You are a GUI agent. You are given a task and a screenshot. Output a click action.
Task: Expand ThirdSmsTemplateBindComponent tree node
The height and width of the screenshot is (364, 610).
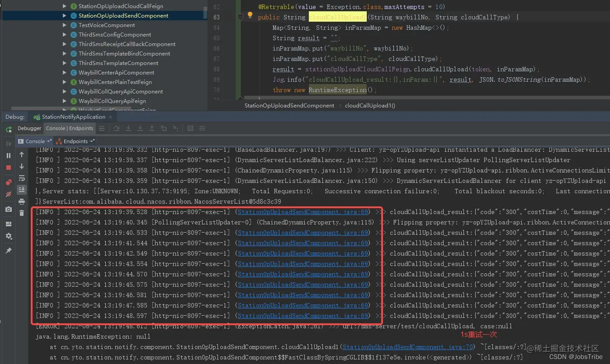[x=65, y=54]
